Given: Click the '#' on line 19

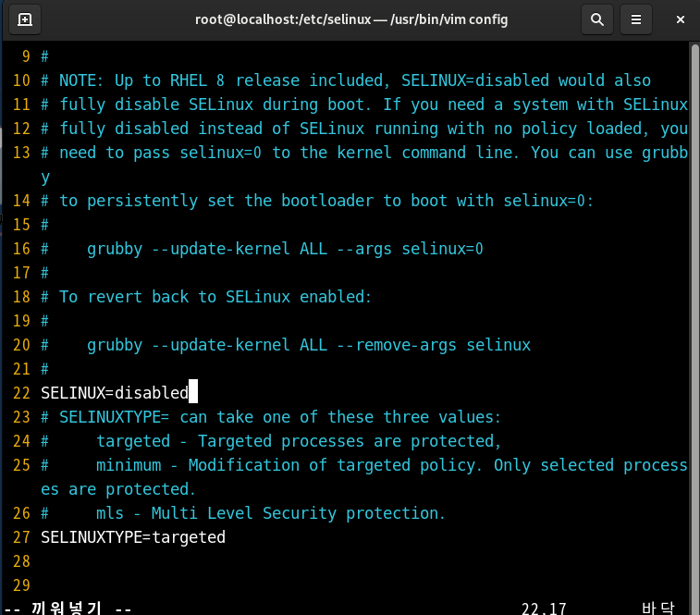Looking at the screenshot, I should (x=44, y=321).
